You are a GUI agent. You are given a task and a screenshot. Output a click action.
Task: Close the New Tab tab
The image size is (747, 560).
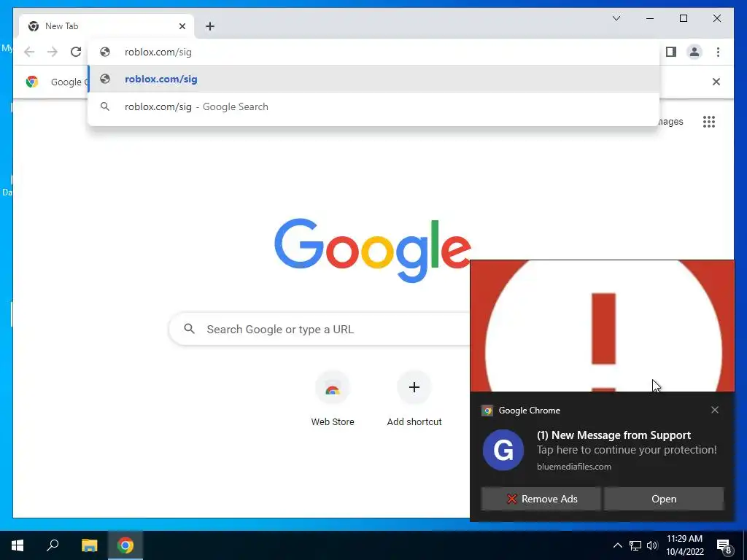182,26
